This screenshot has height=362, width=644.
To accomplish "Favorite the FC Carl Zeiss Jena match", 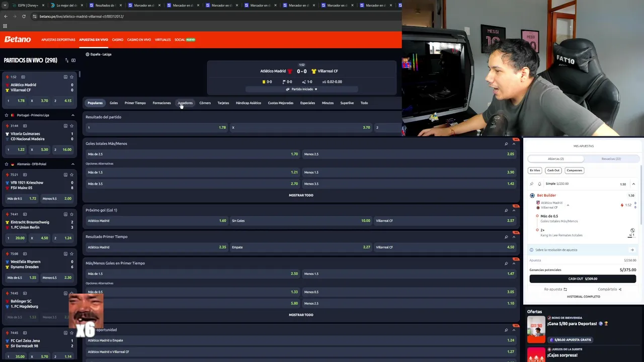I will tap(71, 333).
